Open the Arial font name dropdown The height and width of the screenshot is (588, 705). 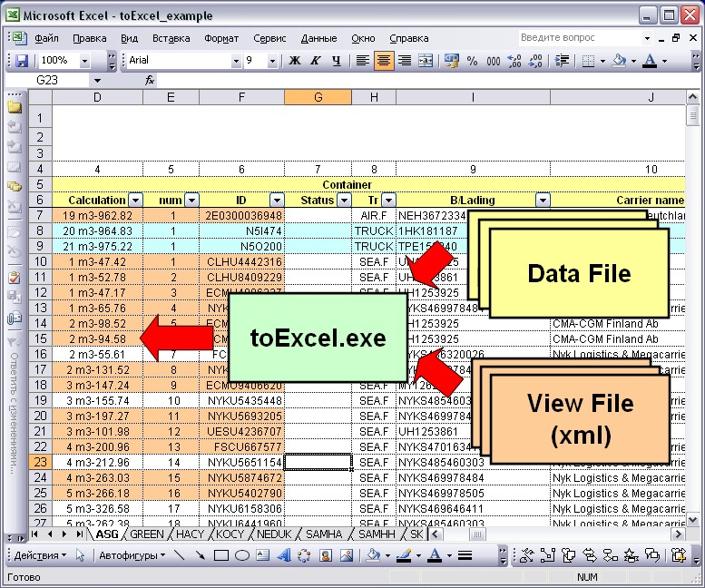[236, 60]
